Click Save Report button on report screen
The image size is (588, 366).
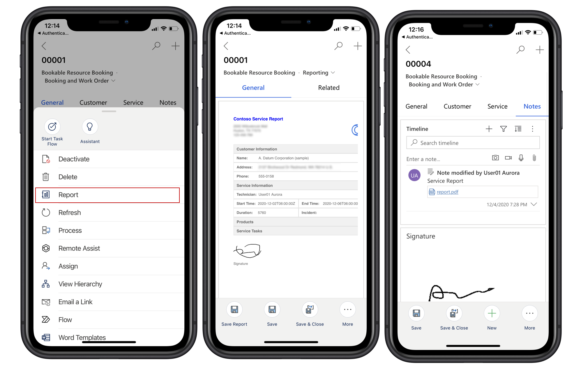tap(234, 312)
